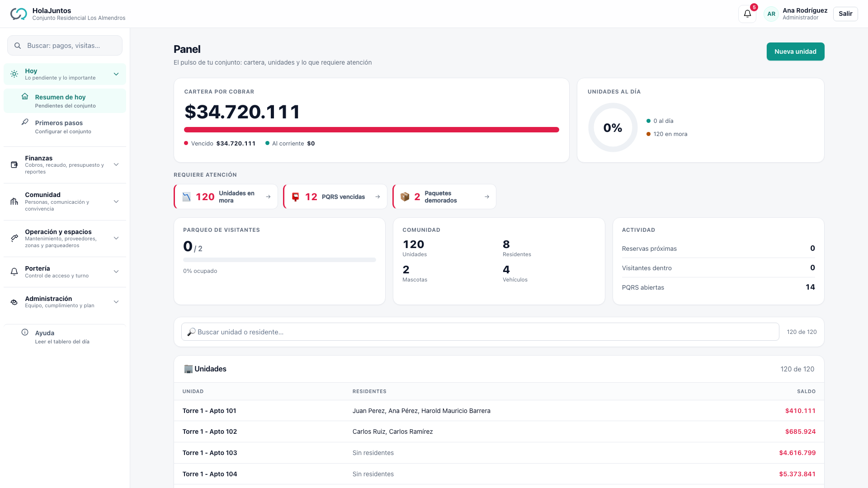Image resolution: width=868 pixels, height=488 pixels.
Task: Click the arrow on PQRS vencidas card
Action: [x=377, y=197]
